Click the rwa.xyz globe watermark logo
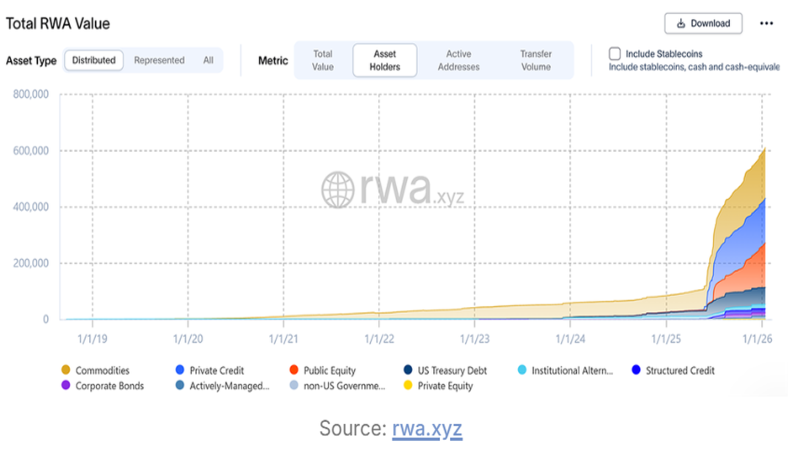 (338, 190)
